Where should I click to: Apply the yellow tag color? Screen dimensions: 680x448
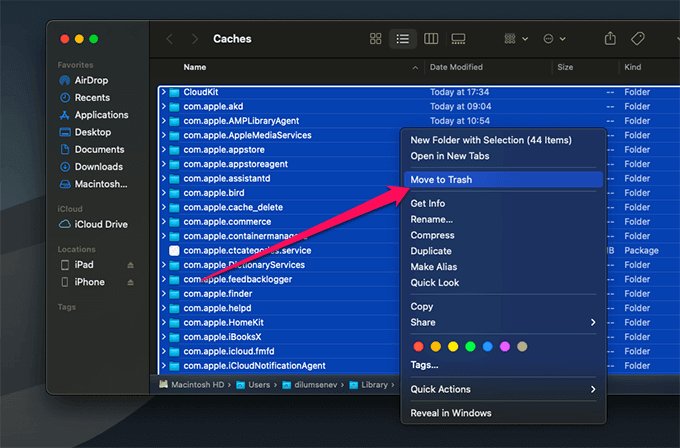pos(453,346)
